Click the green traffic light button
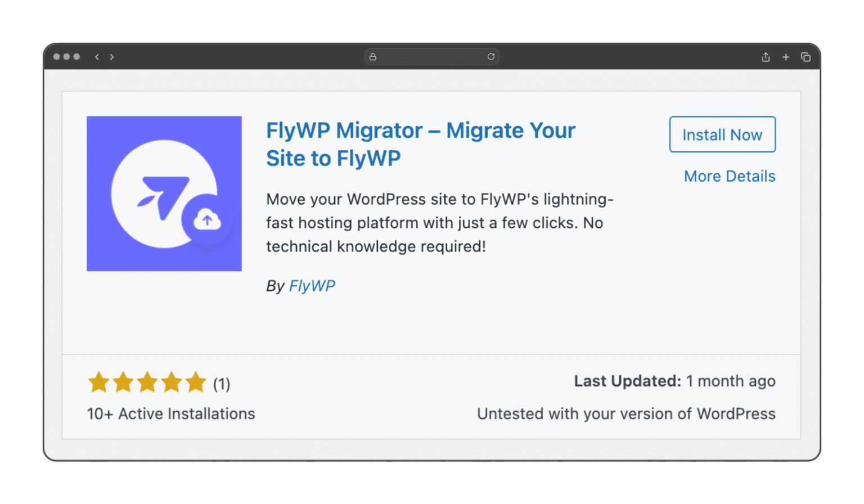Screen dimensions: 864x504 [x=75, y=57]
